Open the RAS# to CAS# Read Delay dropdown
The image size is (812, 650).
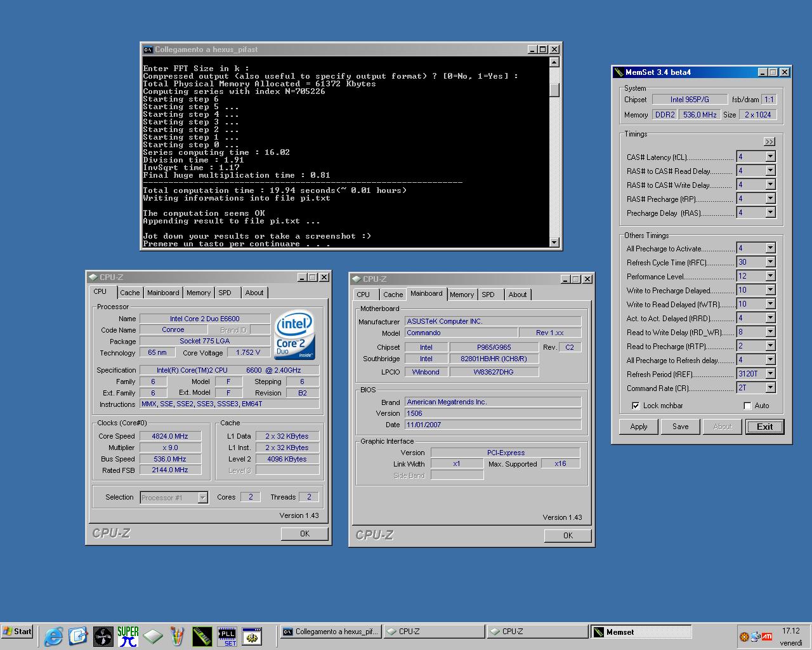click(x=770, y=171)
